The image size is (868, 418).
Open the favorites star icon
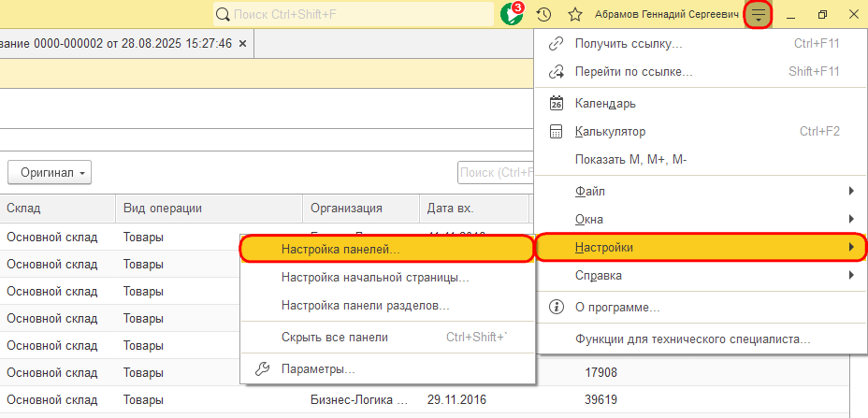tap(576, 14)
